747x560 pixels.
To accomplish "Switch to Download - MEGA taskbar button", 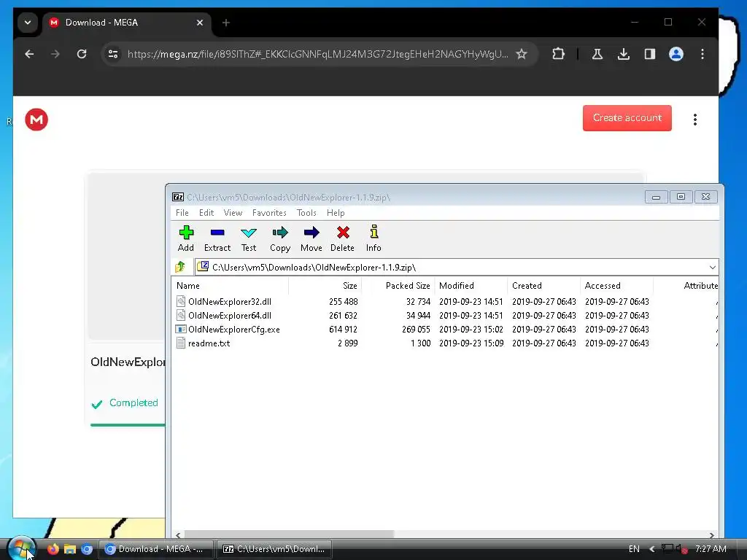I will pyautogui.click(x=156, y=549).
